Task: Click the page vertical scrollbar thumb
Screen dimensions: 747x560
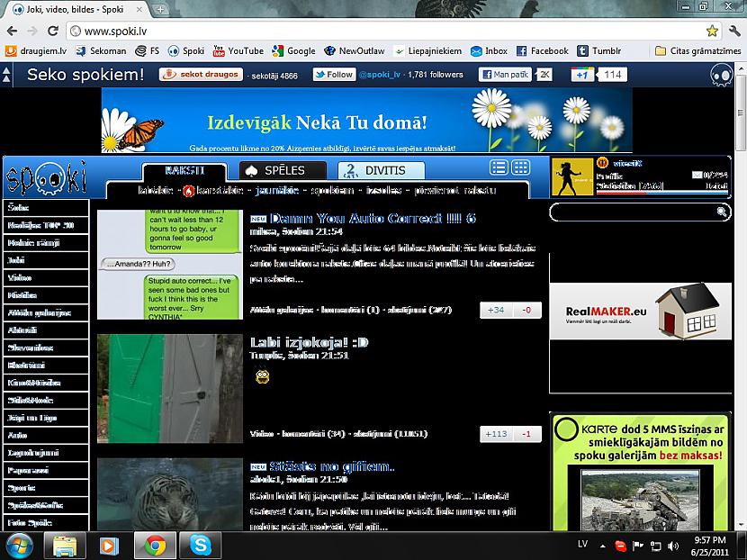Action: click(x=741, y=113)
